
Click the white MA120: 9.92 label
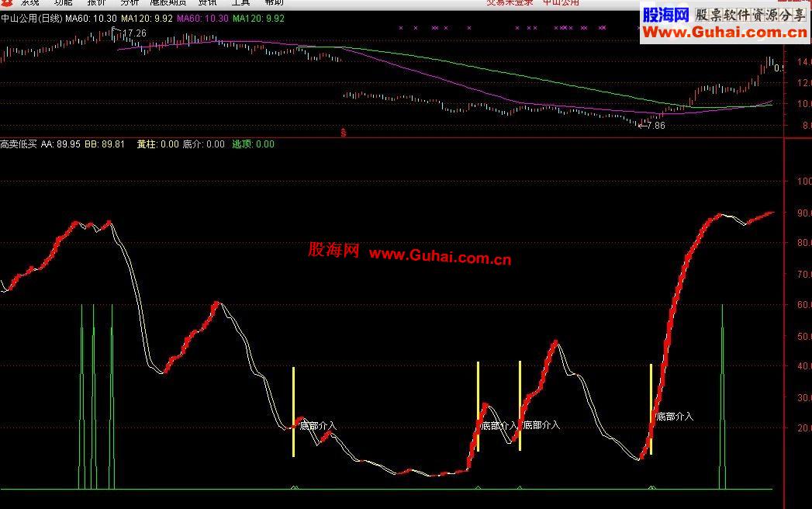[147, 18]
